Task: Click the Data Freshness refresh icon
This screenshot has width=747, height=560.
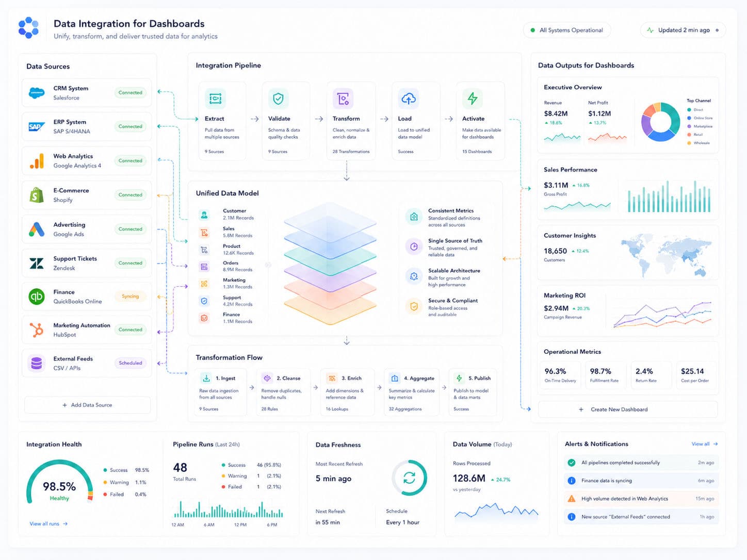Action: coord(410,477)
